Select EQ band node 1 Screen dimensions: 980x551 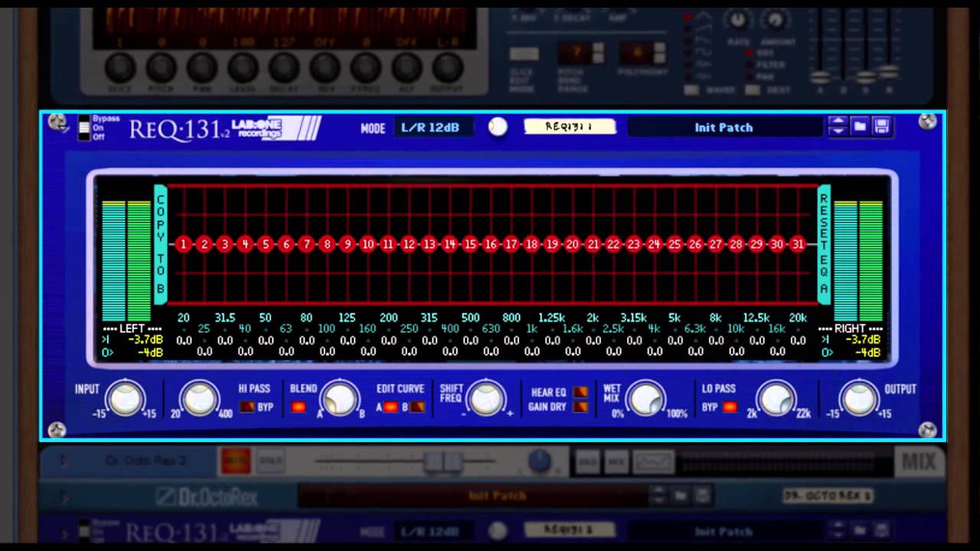[183, 244]
